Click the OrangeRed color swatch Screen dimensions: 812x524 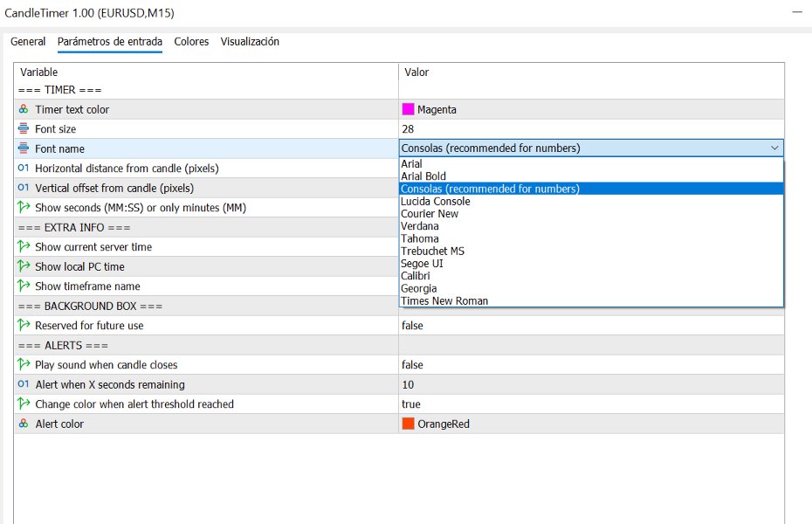(408, 424)
